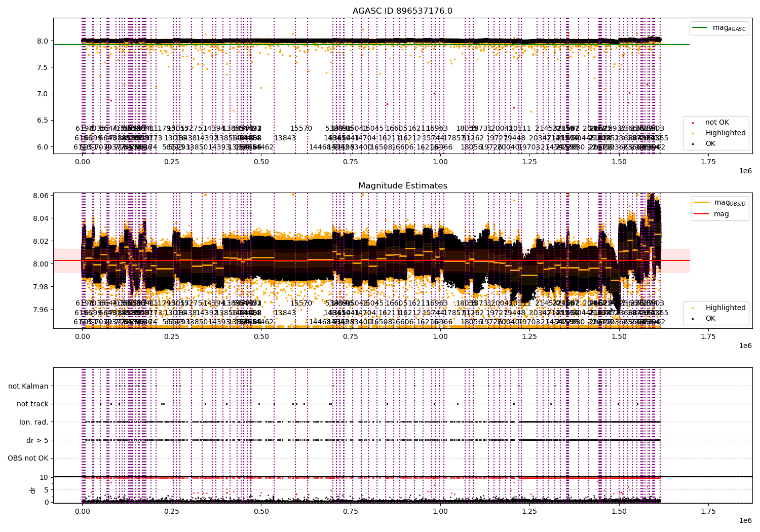Click the "8.06" y tick in middle plot
Viewport: 760px width, 532px height.
point(41,196)
